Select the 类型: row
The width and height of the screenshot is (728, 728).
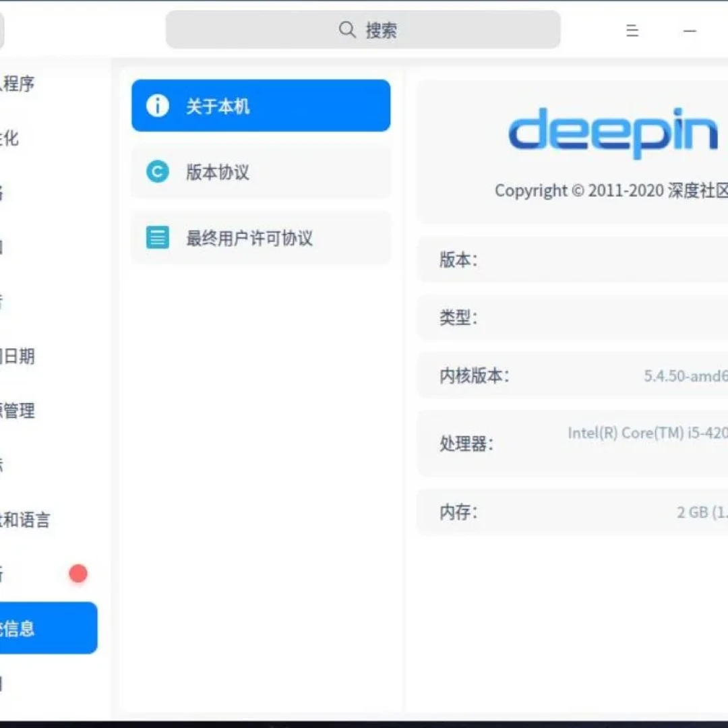tap(572, 317)
